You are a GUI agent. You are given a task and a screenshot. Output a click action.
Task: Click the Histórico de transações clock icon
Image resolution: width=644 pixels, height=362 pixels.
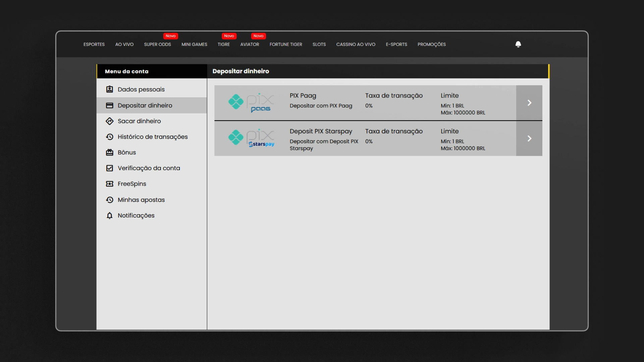[x=110, y=137]
